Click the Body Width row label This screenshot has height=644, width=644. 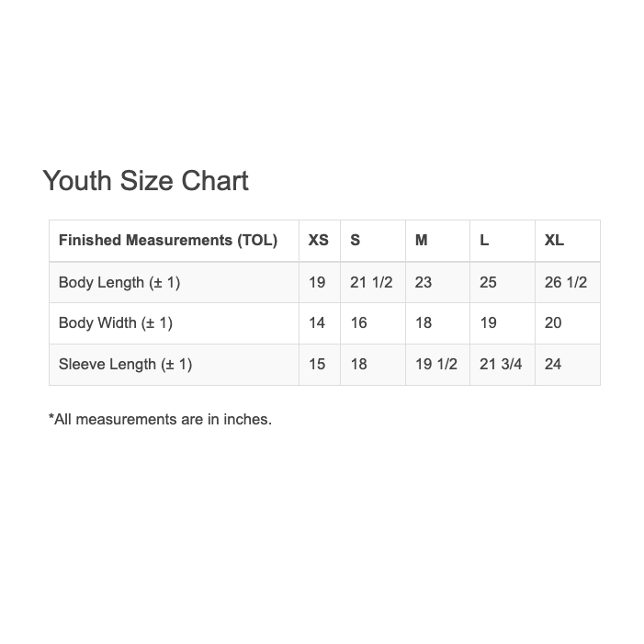click(116, 322)
